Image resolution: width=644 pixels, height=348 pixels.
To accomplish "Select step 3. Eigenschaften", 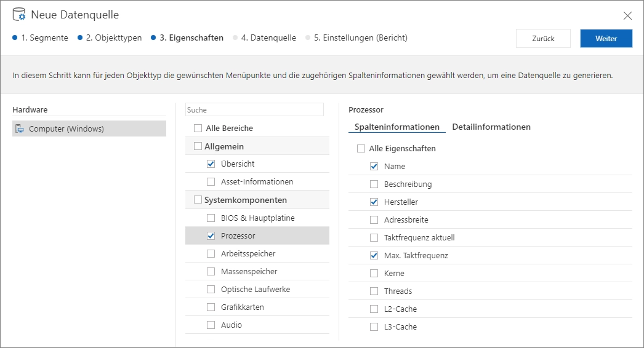I will coord(187,38).
